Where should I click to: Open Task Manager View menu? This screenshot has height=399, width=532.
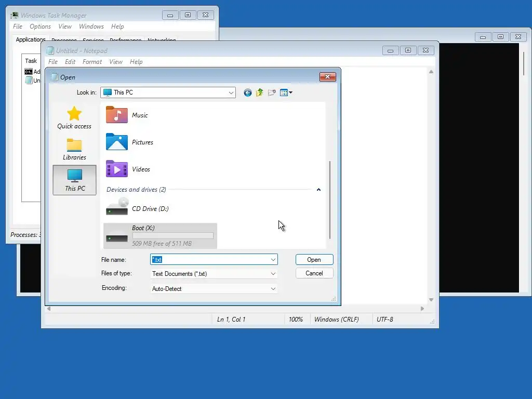[65, 26]
